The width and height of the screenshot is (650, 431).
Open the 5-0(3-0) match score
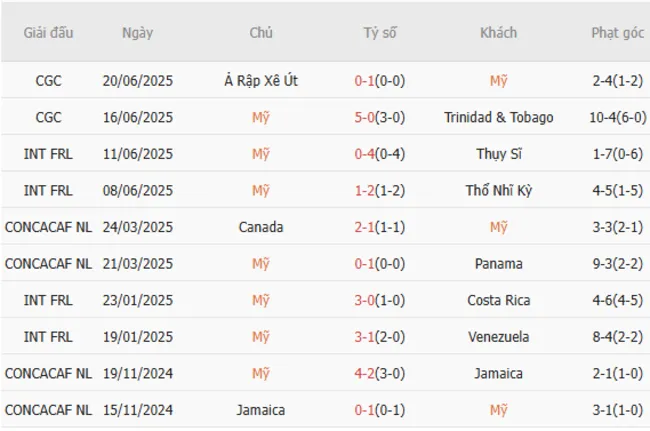pyautogui.click(x=380, y=118)
